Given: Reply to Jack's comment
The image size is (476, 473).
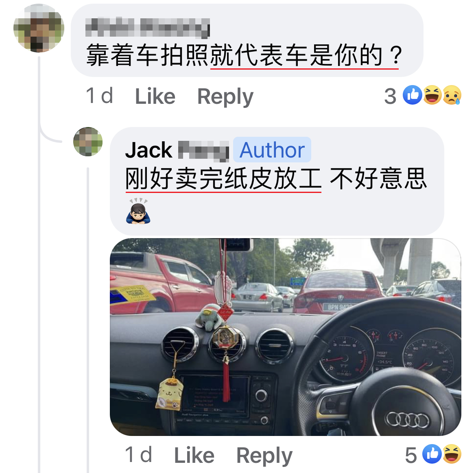Looking at the screenshot, I should point(264,455).
